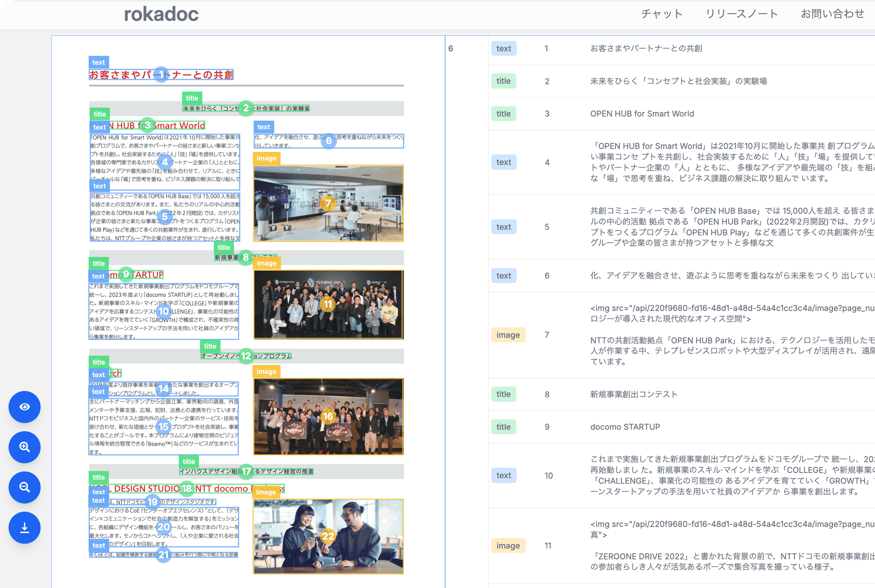This screenshot has height=588, width=875.
Task: Click marker 4 on OPEN HUB paragraph
Action: coord(165,162)
